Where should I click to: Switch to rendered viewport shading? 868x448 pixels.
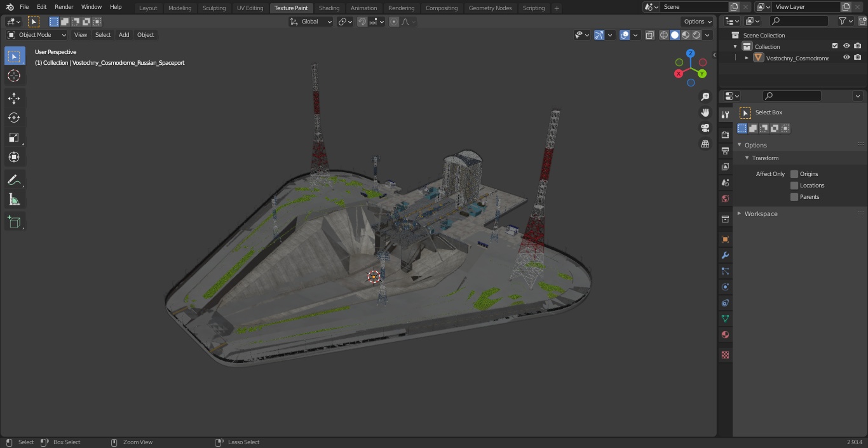click(x=696, y=35)
